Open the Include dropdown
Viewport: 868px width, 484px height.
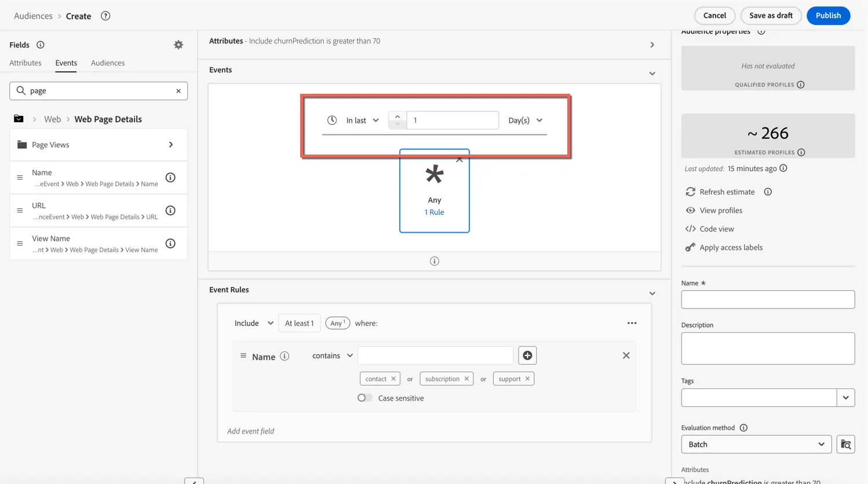(x=254, y=323)
